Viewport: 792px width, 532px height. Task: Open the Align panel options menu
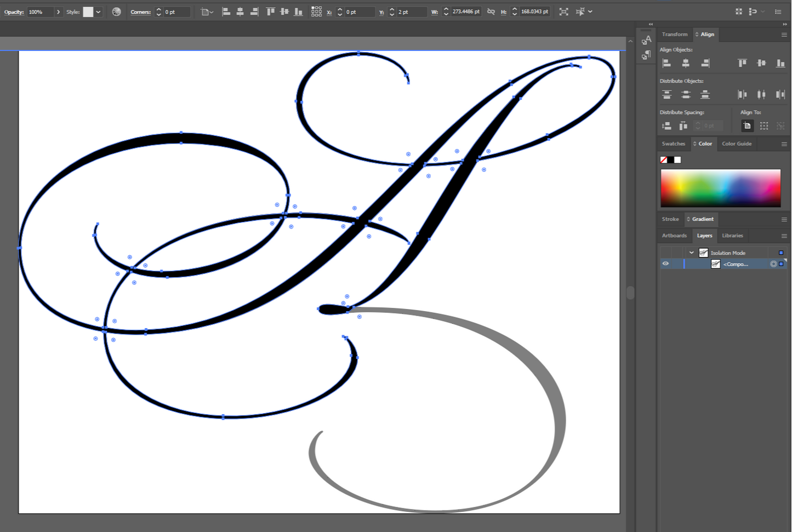coord(784,35)
